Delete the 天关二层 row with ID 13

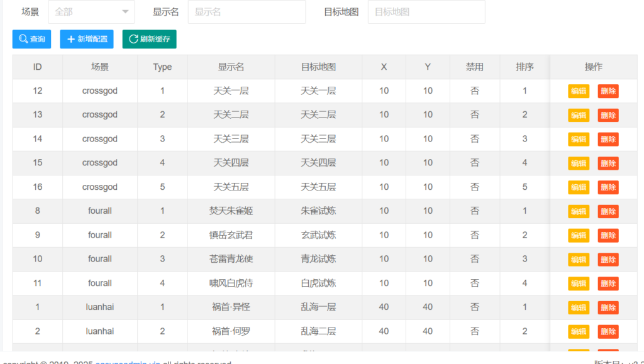(x=608, y=115)
